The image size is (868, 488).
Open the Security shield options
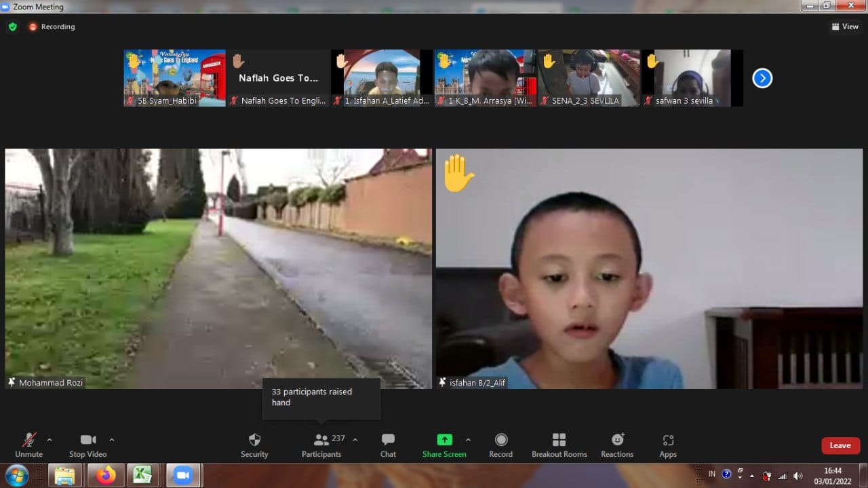(254, 445)
